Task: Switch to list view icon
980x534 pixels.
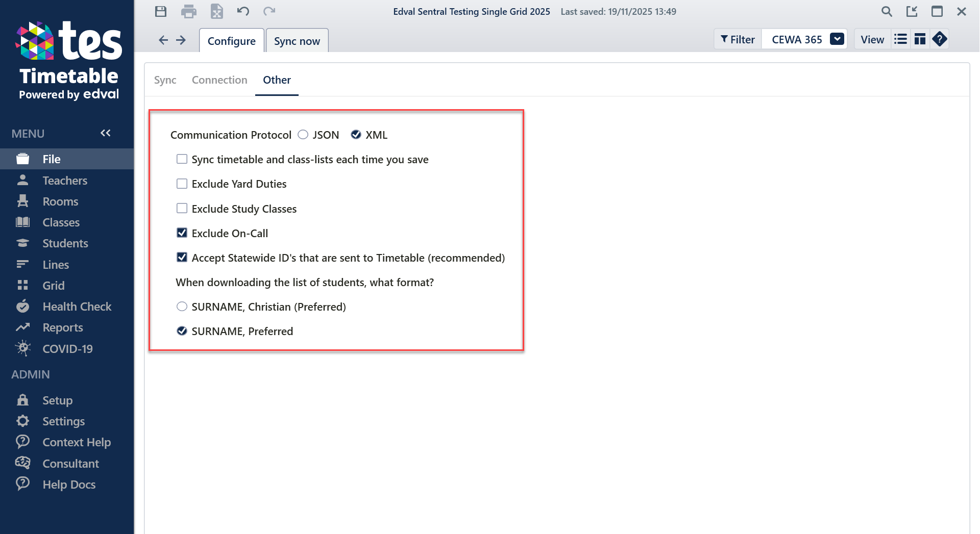Action: click(x=901, y=39)
